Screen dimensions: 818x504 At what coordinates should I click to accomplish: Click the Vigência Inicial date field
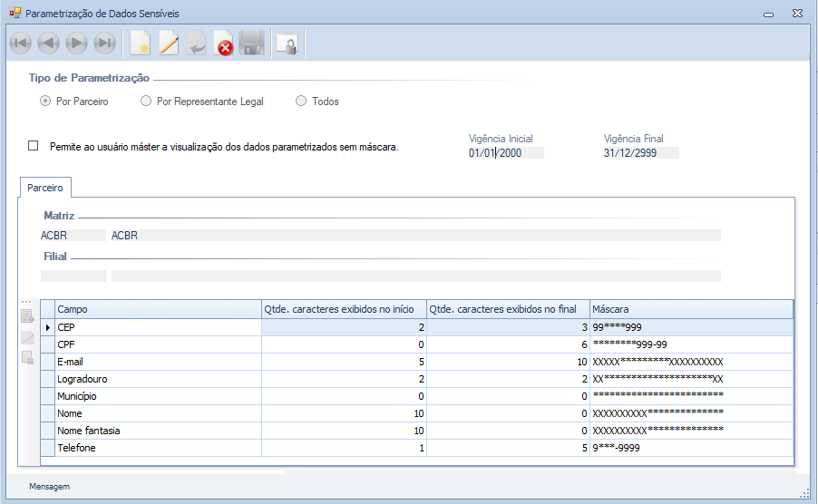505,153
